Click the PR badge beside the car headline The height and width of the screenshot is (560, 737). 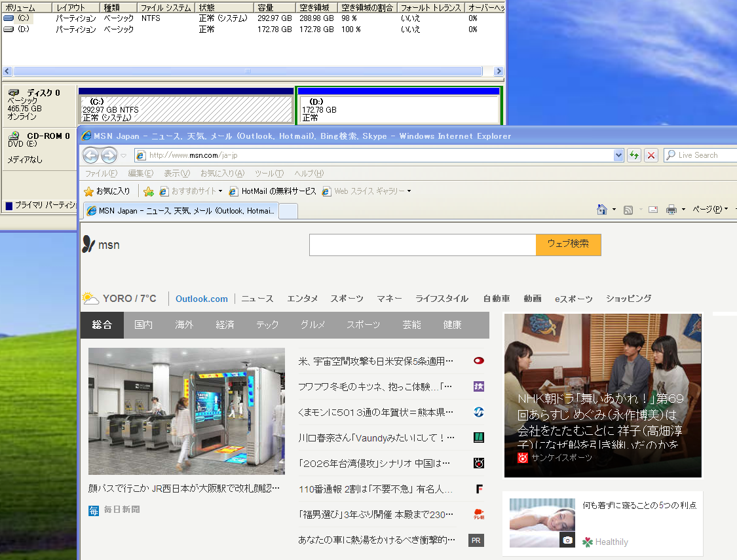point(476,540)
